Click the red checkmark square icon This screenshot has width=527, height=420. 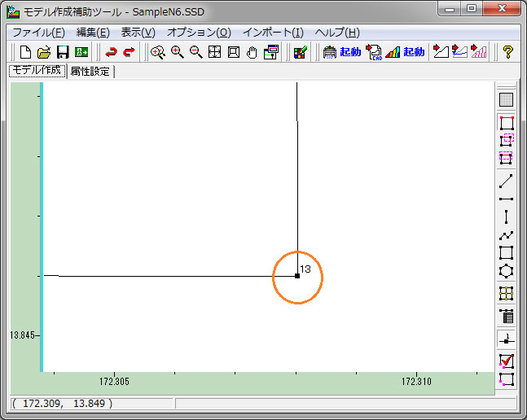[507, 361]
